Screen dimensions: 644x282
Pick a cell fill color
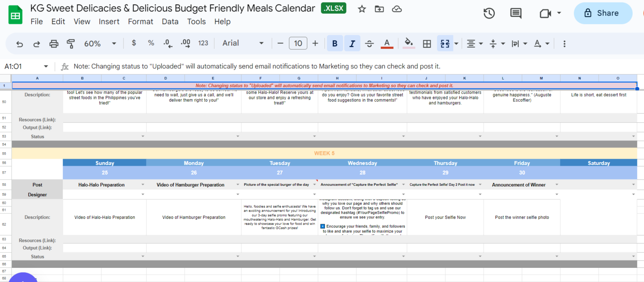(408, 44)
